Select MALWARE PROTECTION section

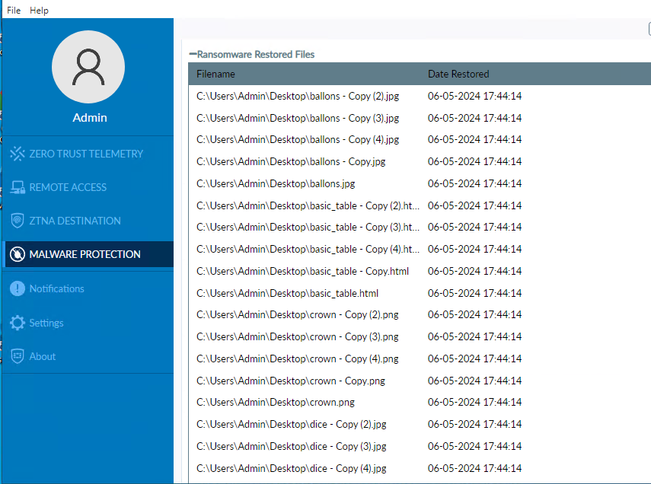click(x=88, y=254)
